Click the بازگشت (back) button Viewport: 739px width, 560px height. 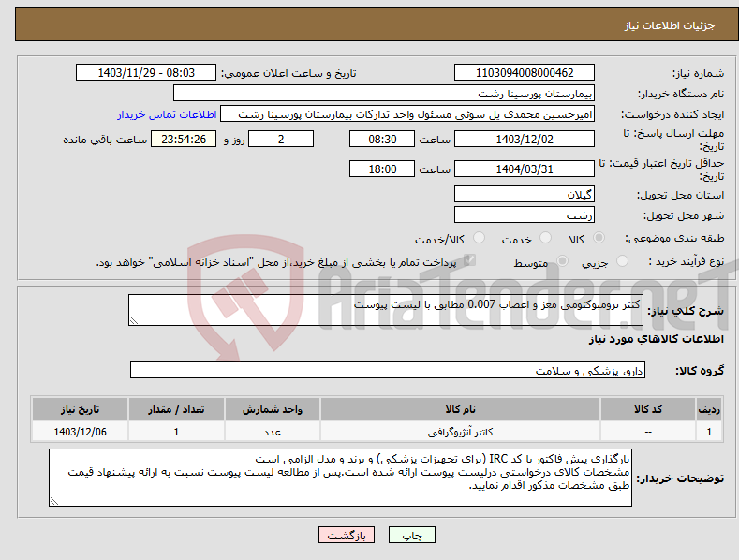pyautogui.click(x=347, y=535)
